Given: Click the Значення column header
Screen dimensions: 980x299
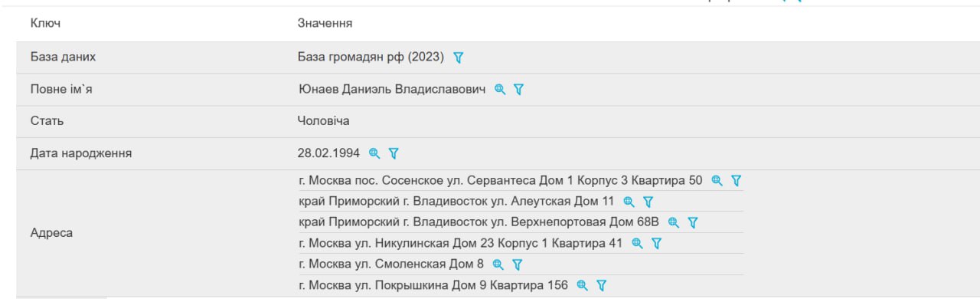Looking at the screenshot, I should click(325, 24).
